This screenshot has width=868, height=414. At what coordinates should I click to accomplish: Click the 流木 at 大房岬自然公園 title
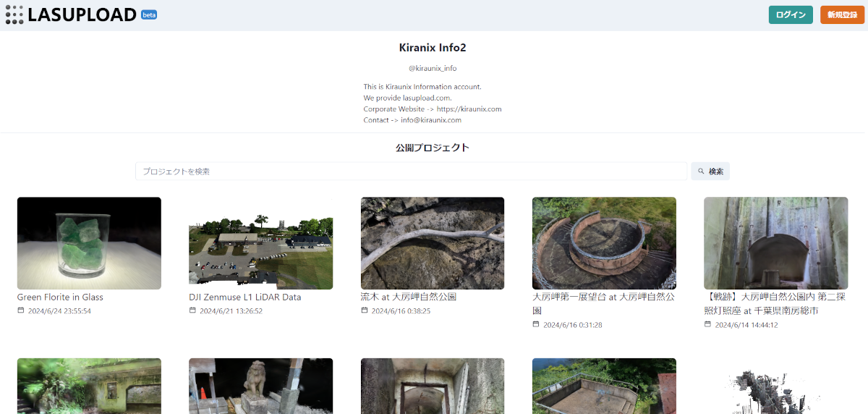coord(409,297)
